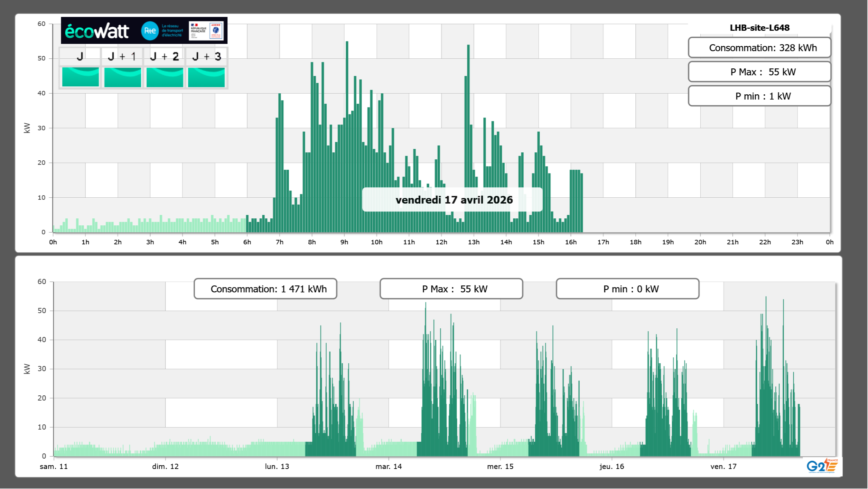The width and height of the screenshot is (868, 489).
Task: Click the Rte round logo
Action: pos(150,31)
